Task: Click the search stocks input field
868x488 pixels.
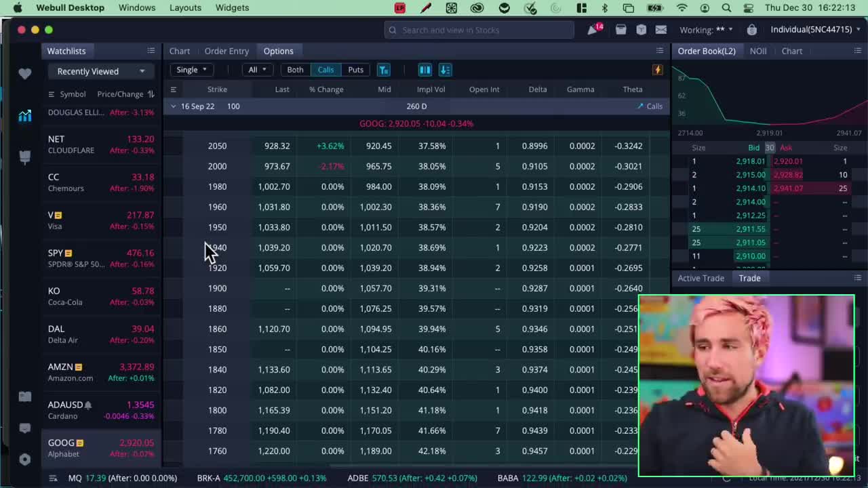Action: pos(479,30)
